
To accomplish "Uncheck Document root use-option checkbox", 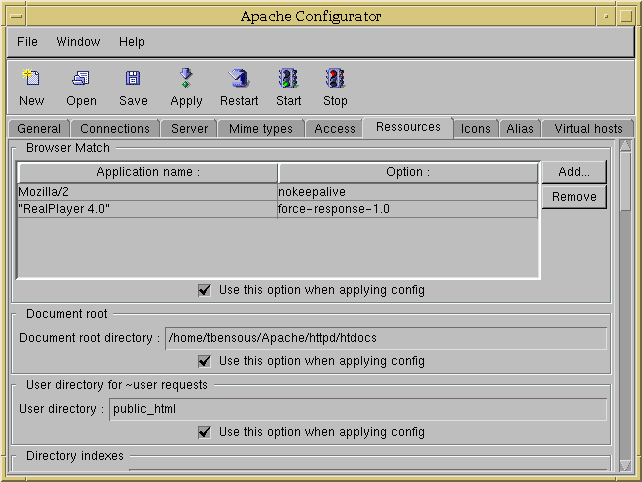I will (204, 361).
